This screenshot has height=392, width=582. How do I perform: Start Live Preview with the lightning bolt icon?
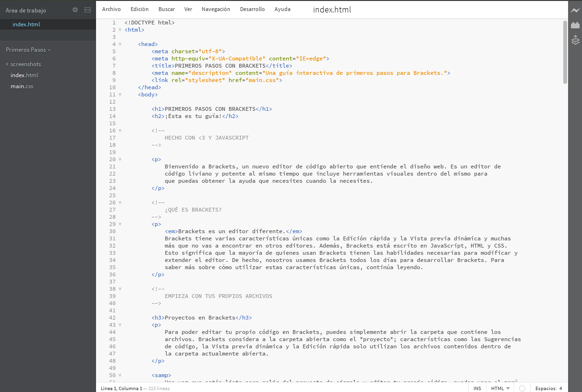575,10
